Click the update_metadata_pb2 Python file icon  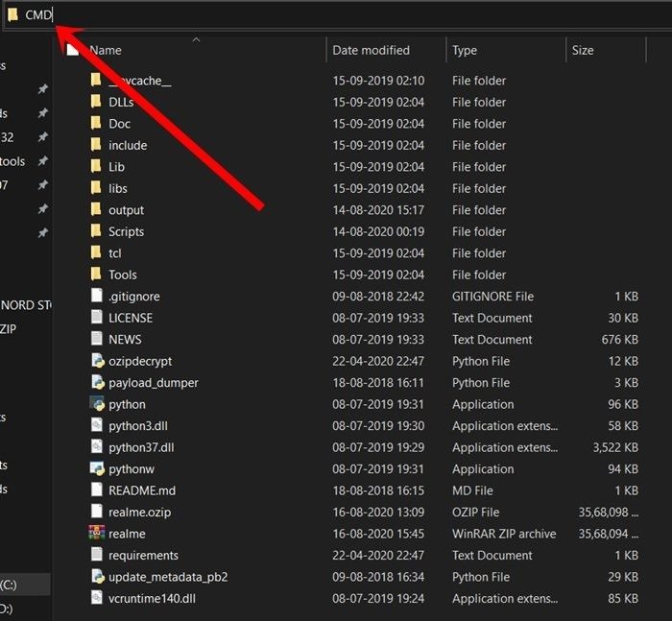click(x=98, y=576)
